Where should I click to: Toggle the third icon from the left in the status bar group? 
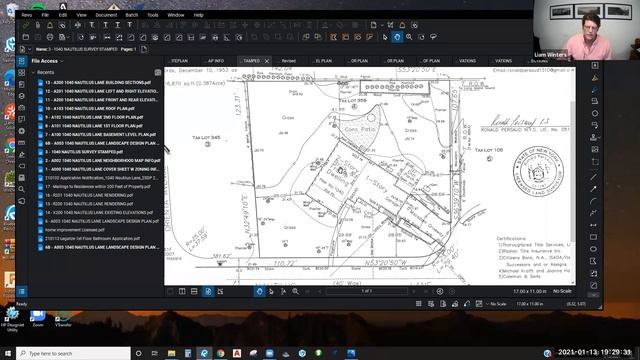click(x=443, y=304)
